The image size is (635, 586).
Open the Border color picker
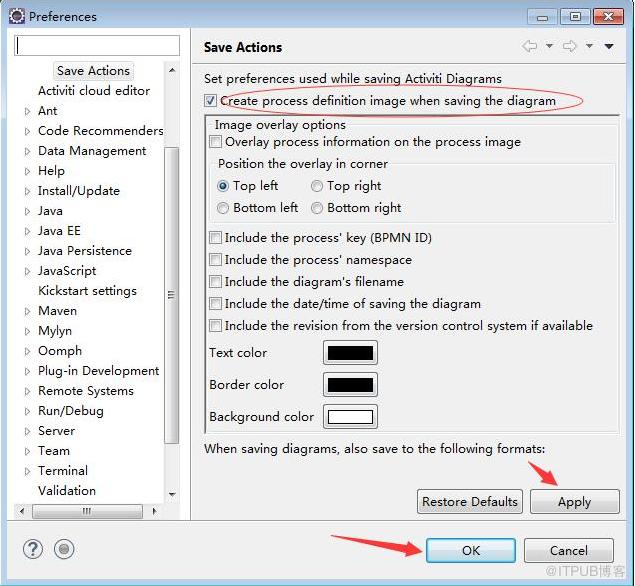(350, 384)
